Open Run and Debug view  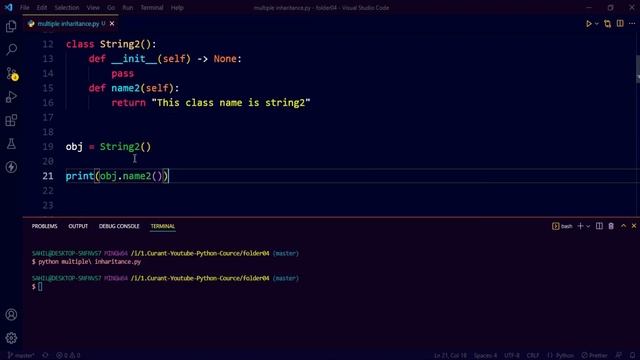click(x=11, y=97)
